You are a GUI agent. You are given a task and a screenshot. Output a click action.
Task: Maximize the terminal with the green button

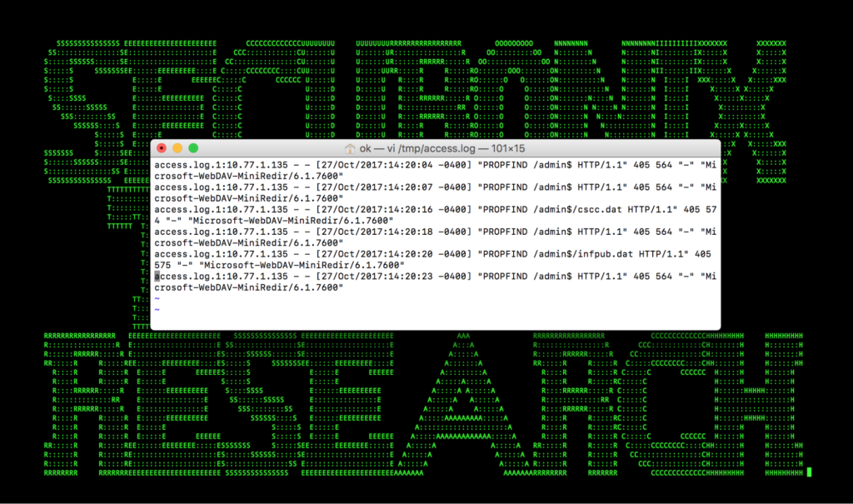[x=193, y=148]
